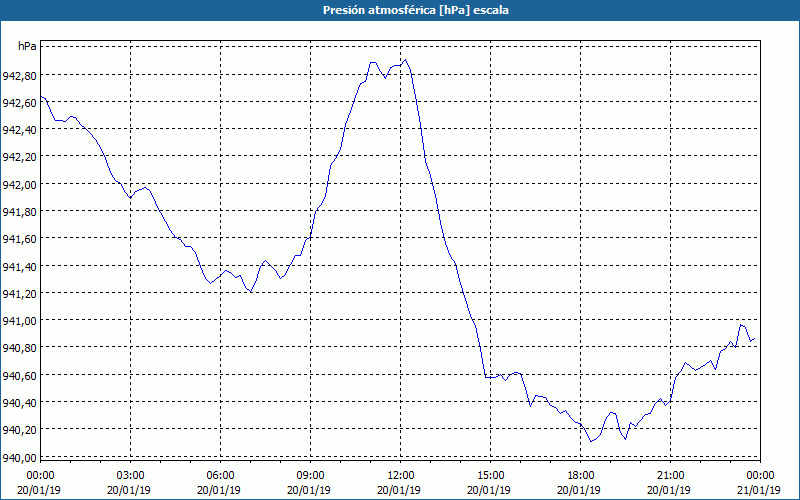Click the 941,00 axis value
Image resolution: width=800 pixels, height=500 pixels.
click(x=19, y=321)
